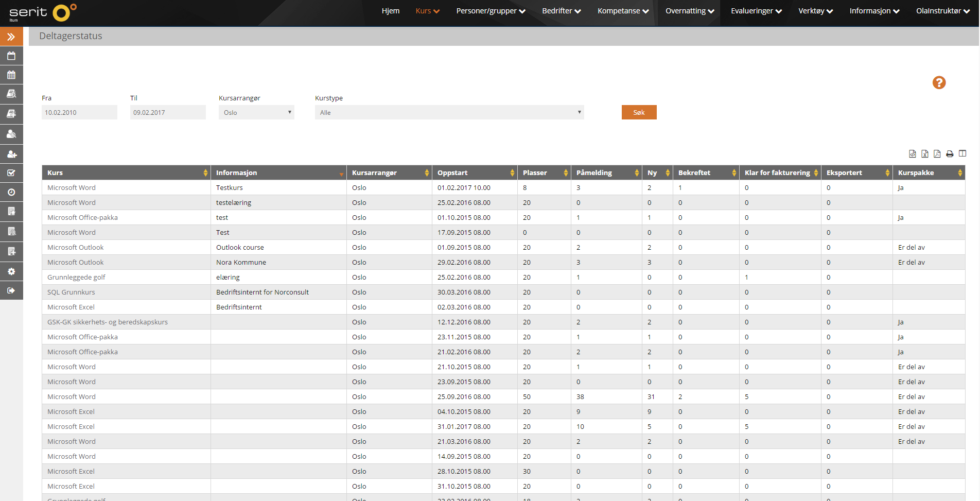Sort by Informasjon column header
The image size is (980, 501).
tap(278, 172)
